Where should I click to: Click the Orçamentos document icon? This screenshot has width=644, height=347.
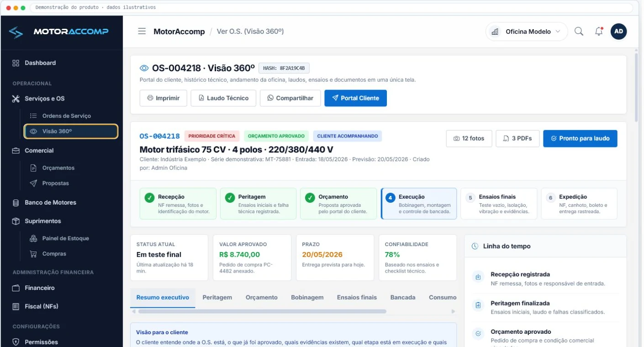[x=33, y=168]
